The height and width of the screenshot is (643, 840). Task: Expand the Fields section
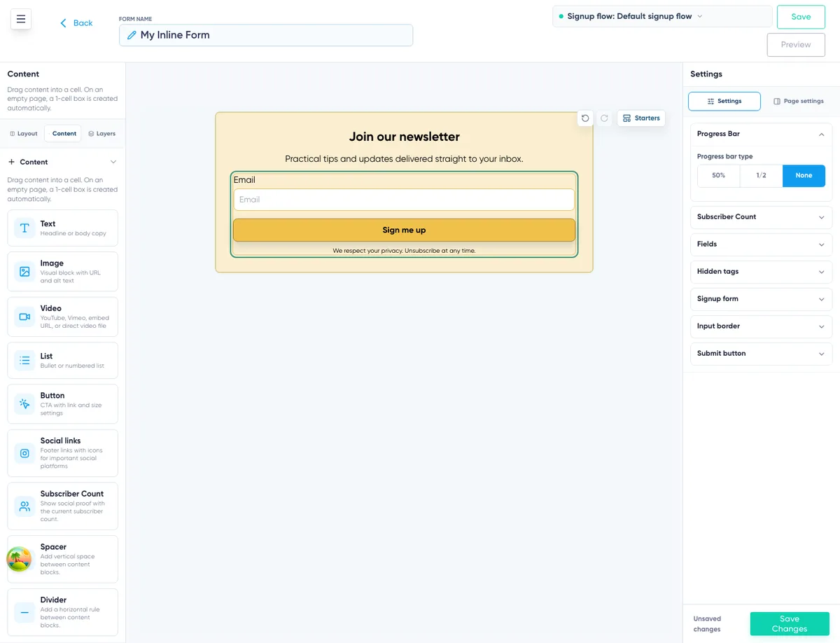click(761, 244)
